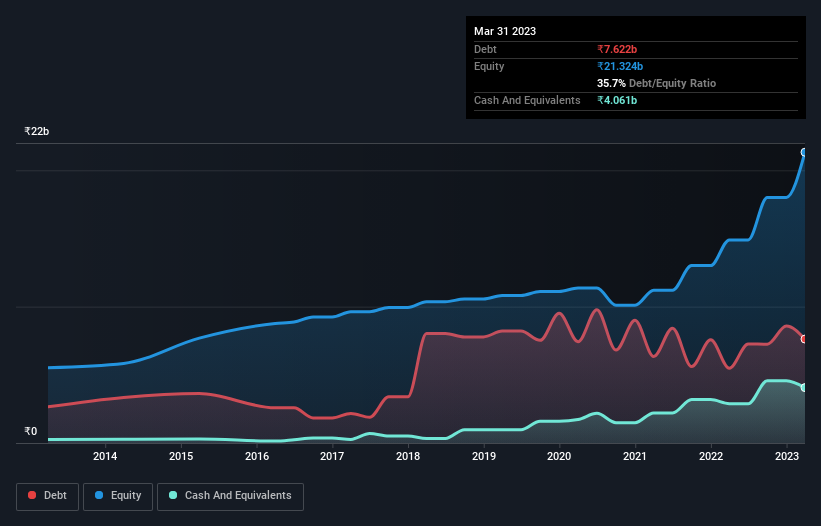Click the 2017 x-axis label

pyautogui.click(x=332, y=456)
